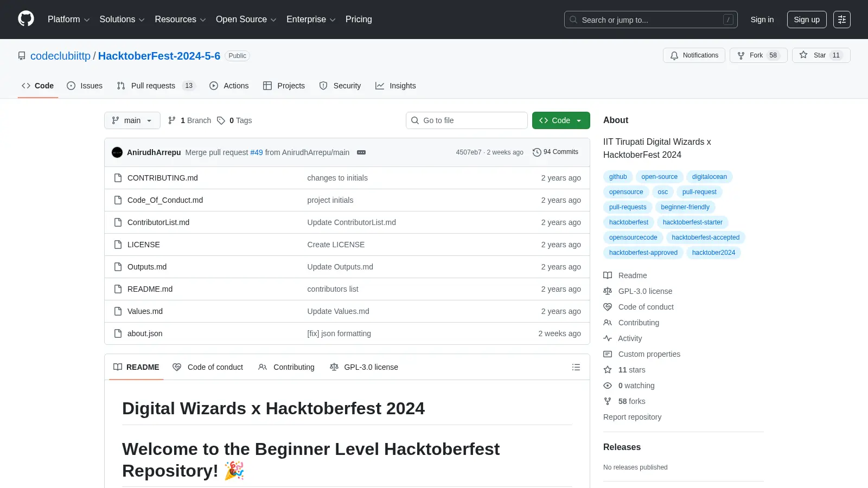Screen dimensions: 868x488
Task: Open the Insights tab
Action: (395, 86)
